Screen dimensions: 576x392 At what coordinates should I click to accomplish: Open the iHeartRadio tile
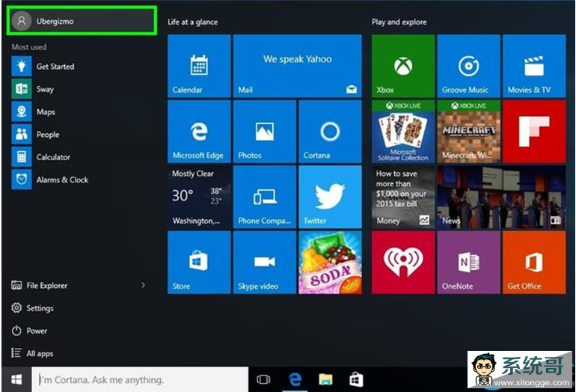click(403, 263)
